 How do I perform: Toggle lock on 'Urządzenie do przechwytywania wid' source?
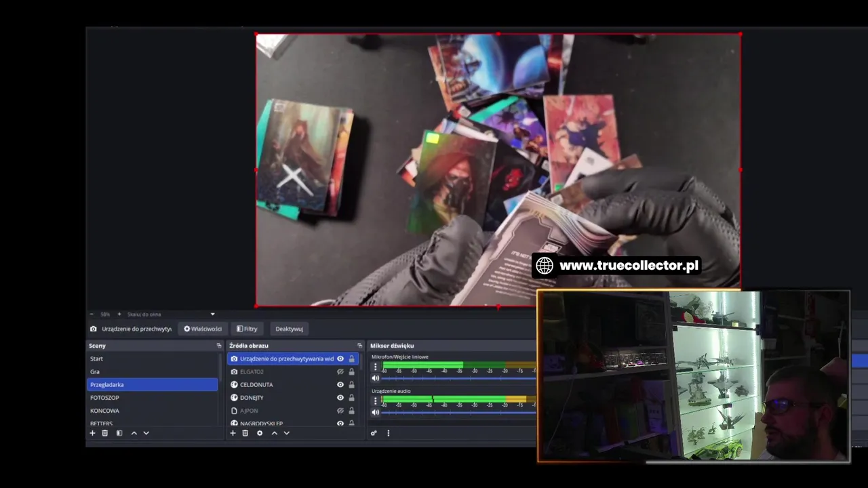click(x=351, y=359)
